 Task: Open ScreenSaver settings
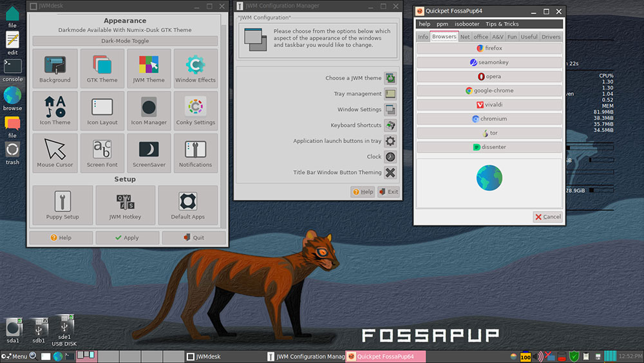pyautogui.click(x=149, y=153)
